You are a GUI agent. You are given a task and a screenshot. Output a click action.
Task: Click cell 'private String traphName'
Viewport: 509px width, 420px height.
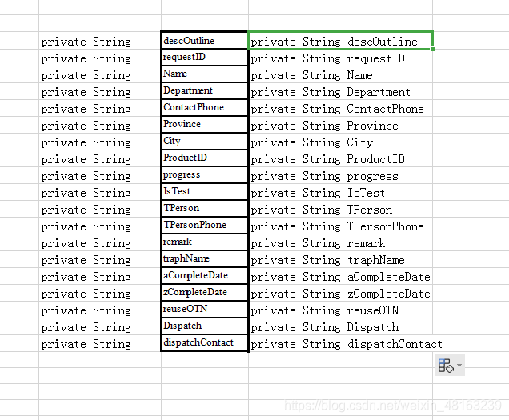point(340,260)
